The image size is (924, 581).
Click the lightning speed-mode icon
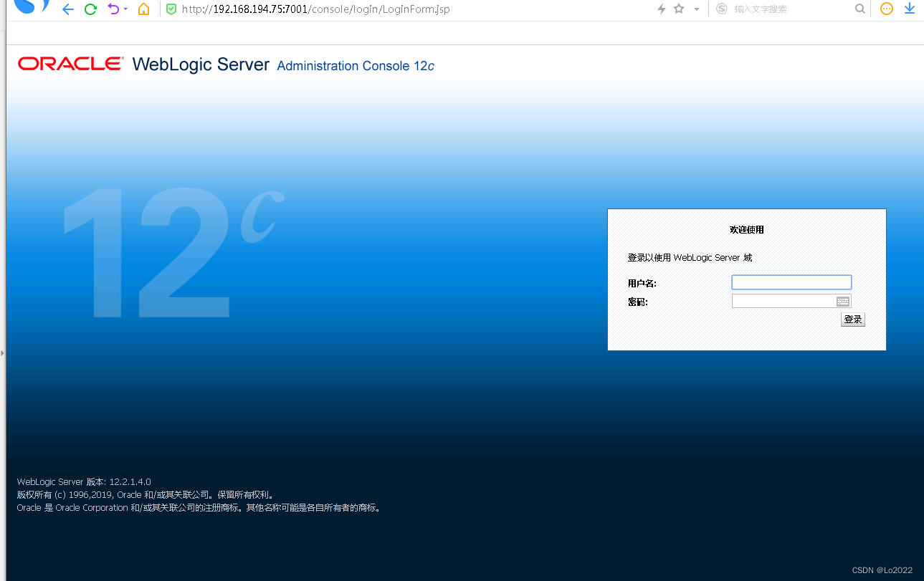coord(662,9)
